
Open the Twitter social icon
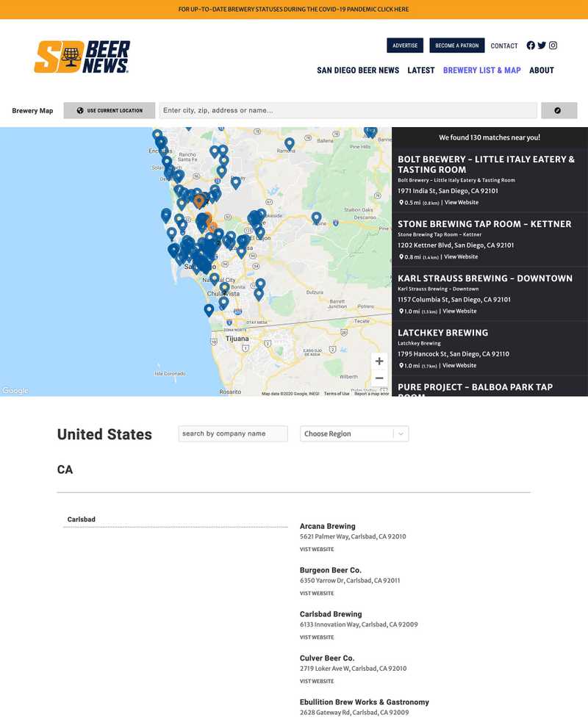(542, 46)
